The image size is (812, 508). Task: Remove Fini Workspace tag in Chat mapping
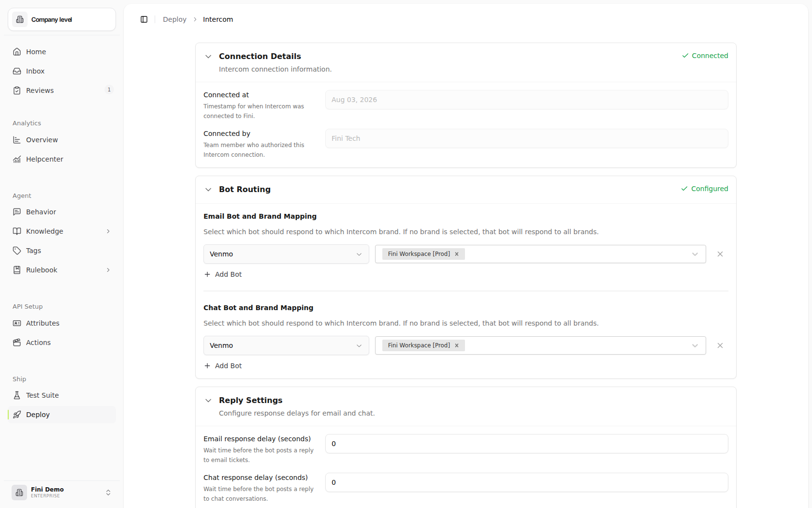456,345
